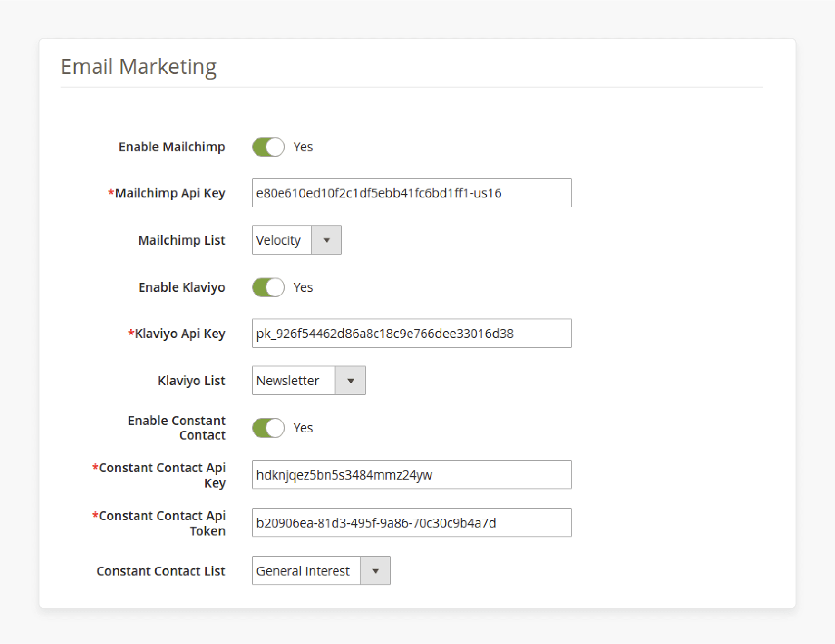Click the Enable Mailchimp label
Image resolution: width=835 pixels, height=644 pixels.
tap(172, 147)
